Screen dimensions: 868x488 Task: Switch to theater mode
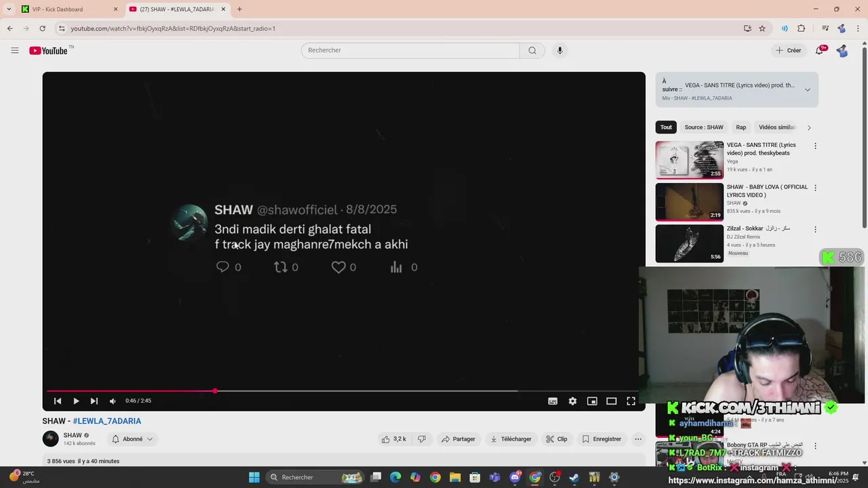click(611, 401)
